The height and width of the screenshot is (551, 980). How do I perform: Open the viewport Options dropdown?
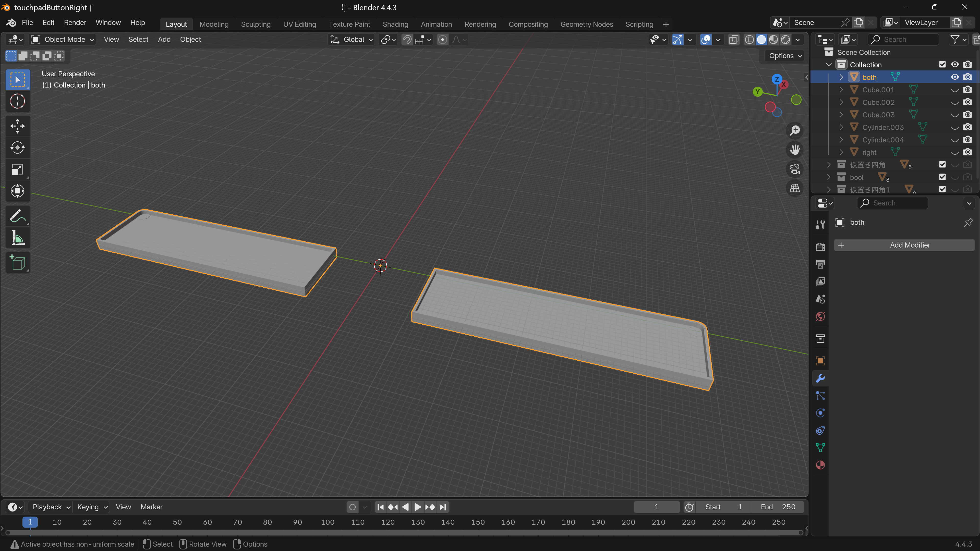click(x=785, y=56)
